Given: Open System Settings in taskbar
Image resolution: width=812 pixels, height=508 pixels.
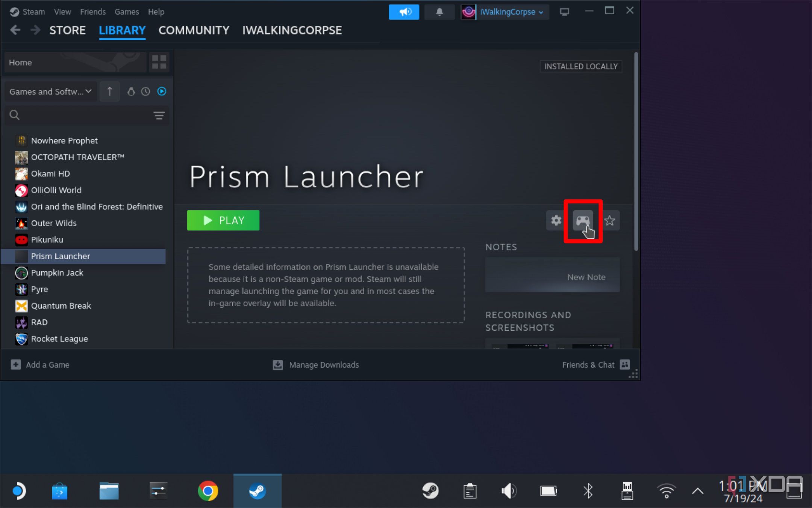Looking at the screenshot, I should (158, 491).
